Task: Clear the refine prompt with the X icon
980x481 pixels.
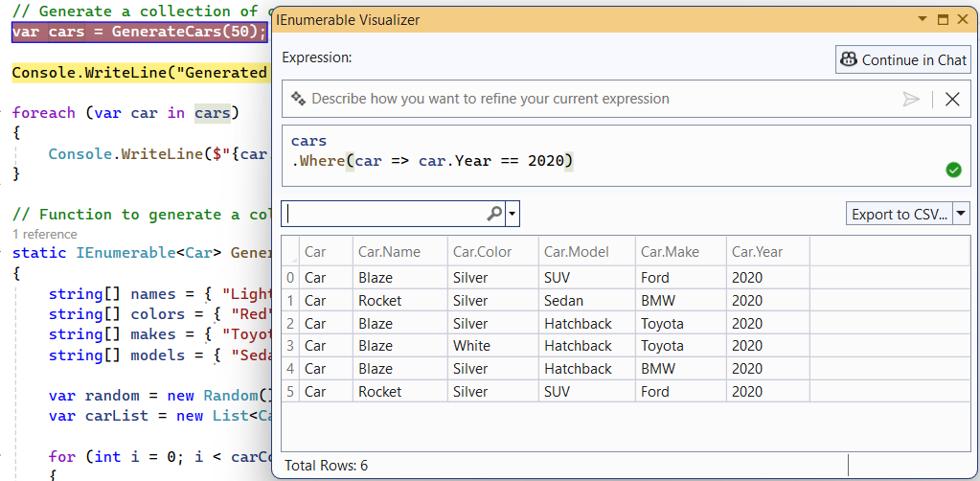Action: tap(952, 99)
